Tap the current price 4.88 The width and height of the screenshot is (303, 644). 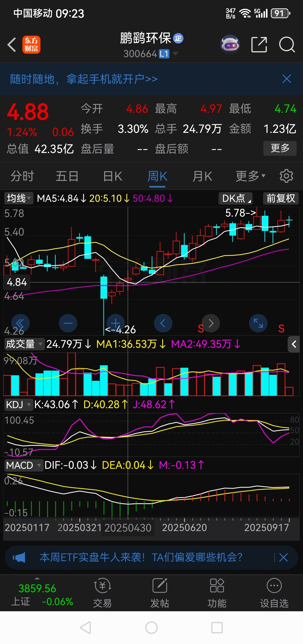point(28,112)
